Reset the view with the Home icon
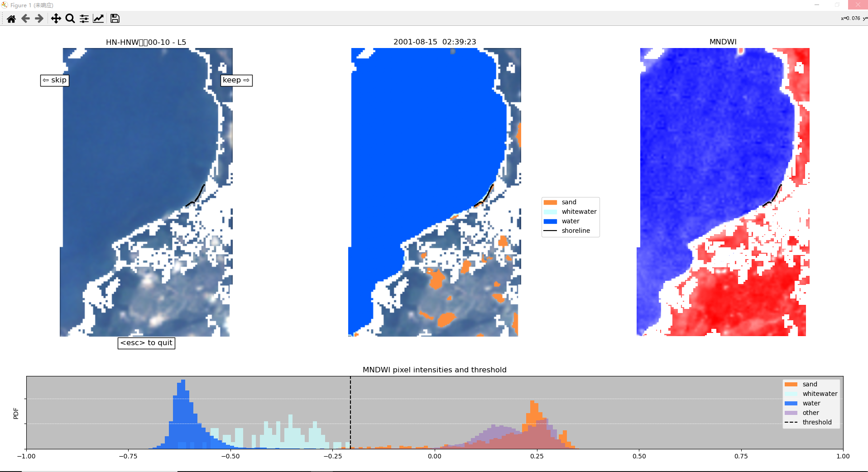 pyautogui.click(x=11, y=18)
